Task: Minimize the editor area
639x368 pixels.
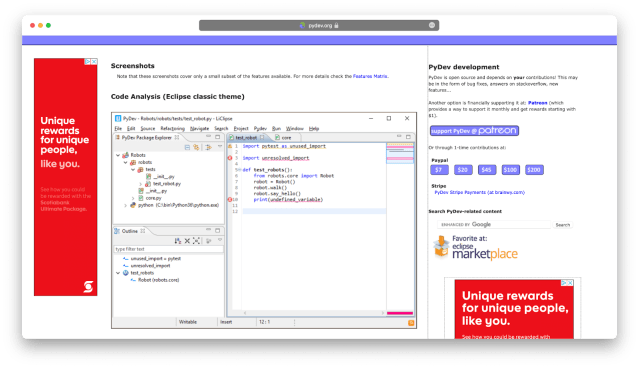Action: coord(399,136)
